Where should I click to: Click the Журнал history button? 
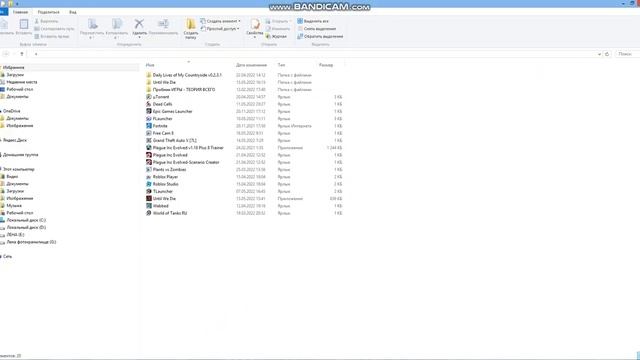(x=276, y=36)
